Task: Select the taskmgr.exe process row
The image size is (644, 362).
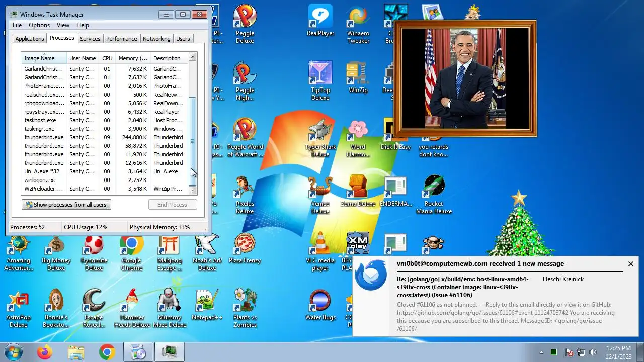Action: point(104,129)
